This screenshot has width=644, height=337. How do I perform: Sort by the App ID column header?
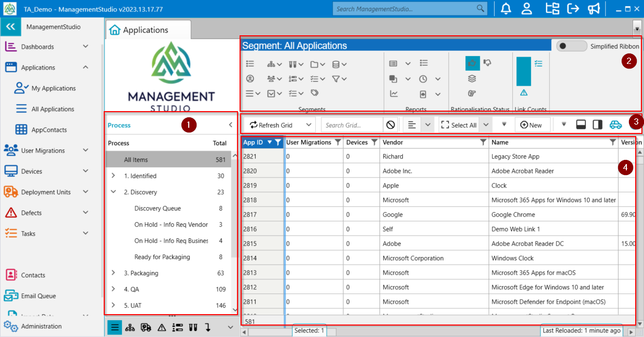click(253, 142)
